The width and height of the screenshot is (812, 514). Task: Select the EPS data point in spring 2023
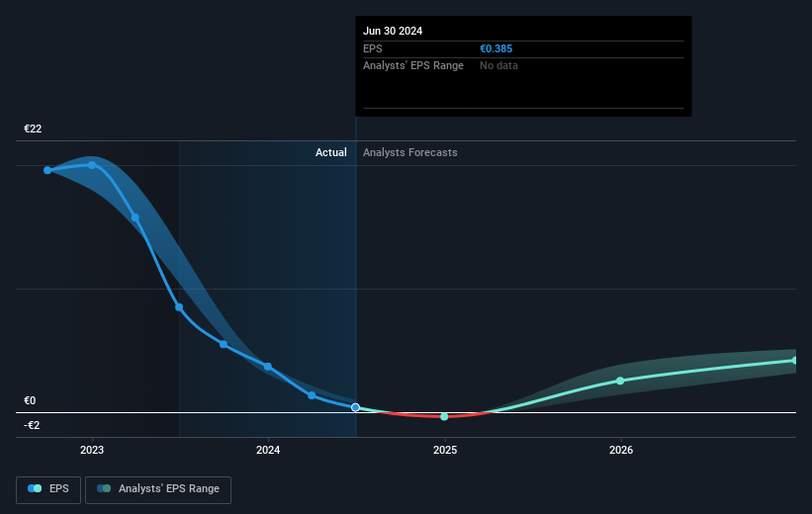(135, 217)
